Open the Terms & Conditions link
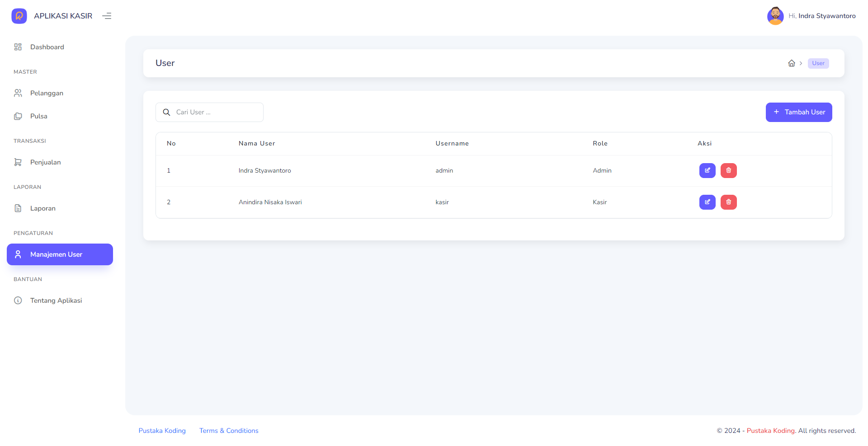The height and width of the screenshot is (446, 868). 229,431
